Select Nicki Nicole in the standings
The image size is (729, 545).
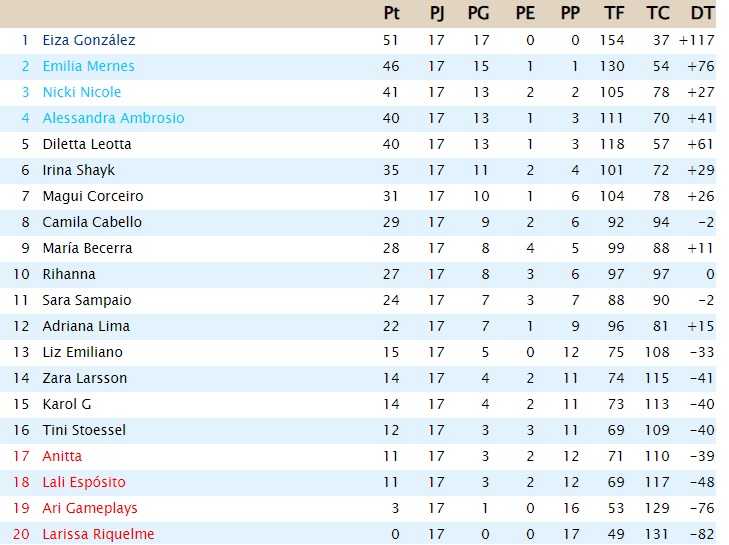pyautogui.click(x=82, y=92)
